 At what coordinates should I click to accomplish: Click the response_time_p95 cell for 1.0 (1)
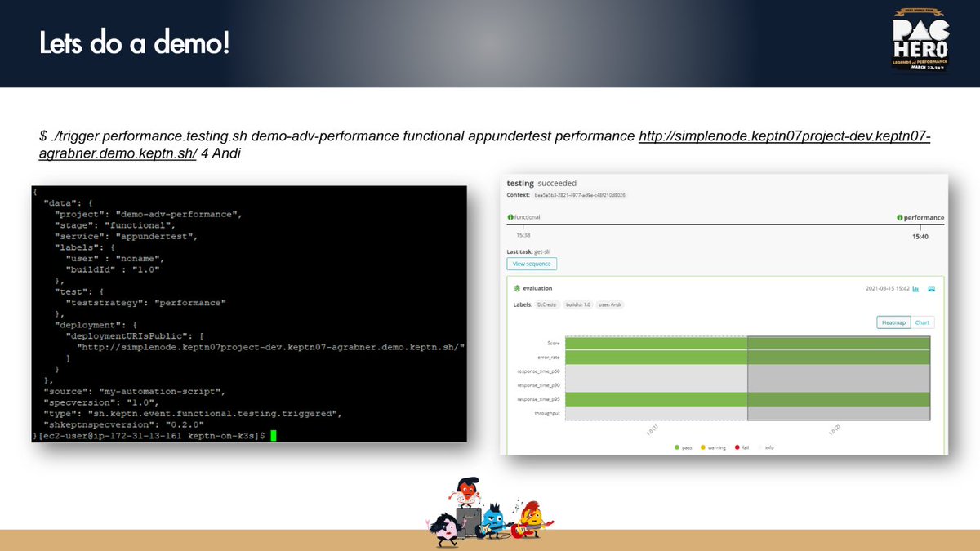[x=657, y=399]
